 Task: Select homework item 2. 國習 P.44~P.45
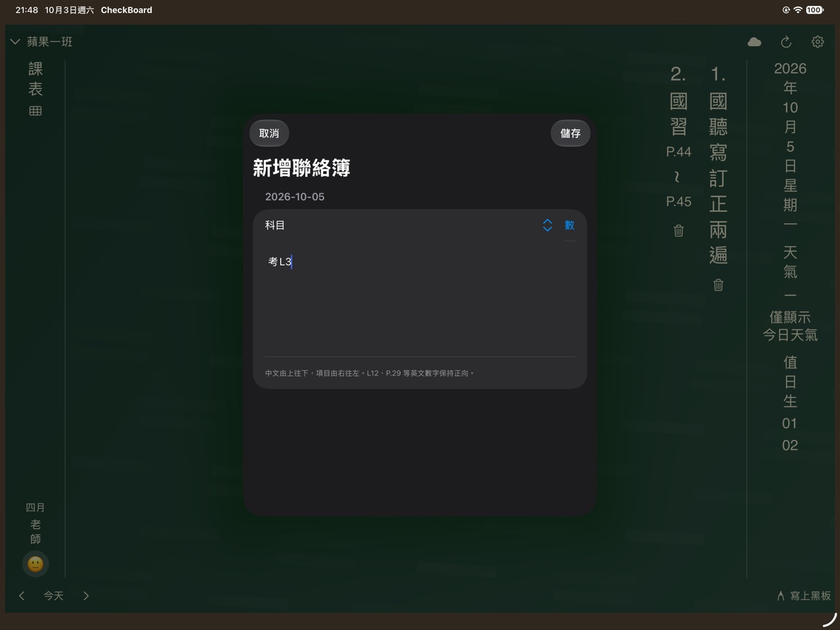(x=679, y=137)
